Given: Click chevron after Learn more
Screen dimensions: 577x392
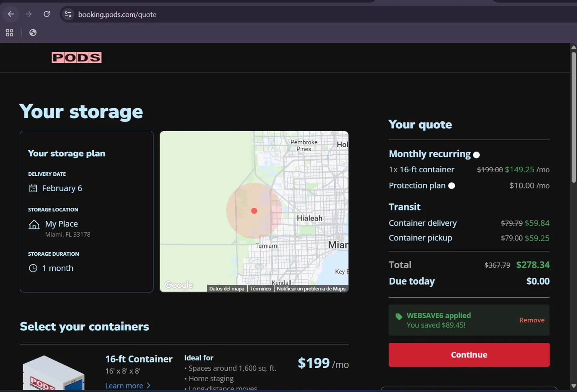Looking at the screenshot, I should coord(148,385).
